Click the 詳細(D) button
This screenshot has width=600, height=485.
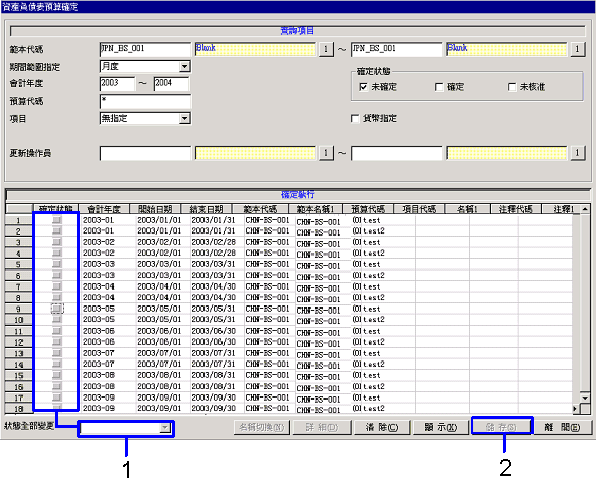(x=321, y=427)
